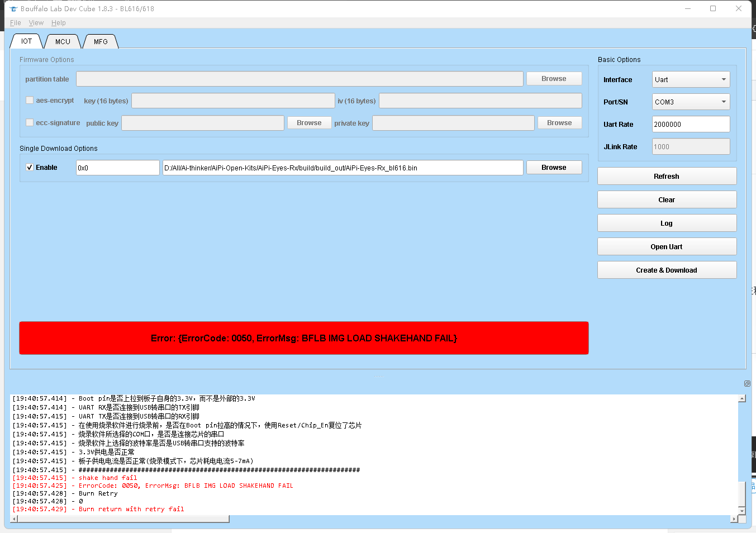The width and height of the screenshot is (756, 533).
Task: Open the Interface dropdown showing Uart
Action: (x=691, y=79)
